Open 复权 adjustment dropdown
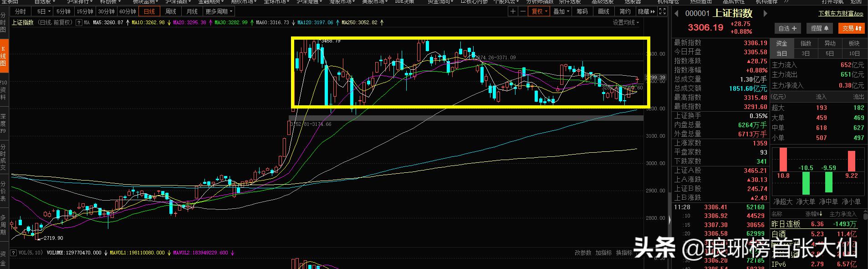 [539, 11]
